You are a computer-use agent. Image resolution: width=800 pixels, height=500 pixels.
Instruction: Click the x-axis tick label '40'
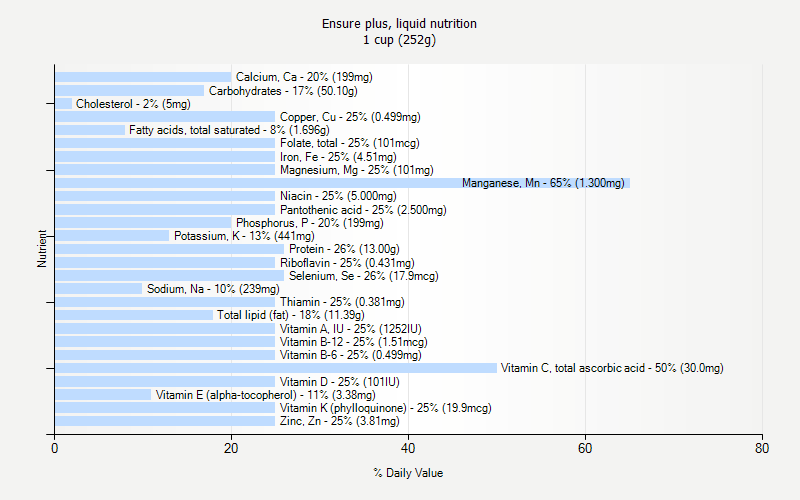(408, 448)
